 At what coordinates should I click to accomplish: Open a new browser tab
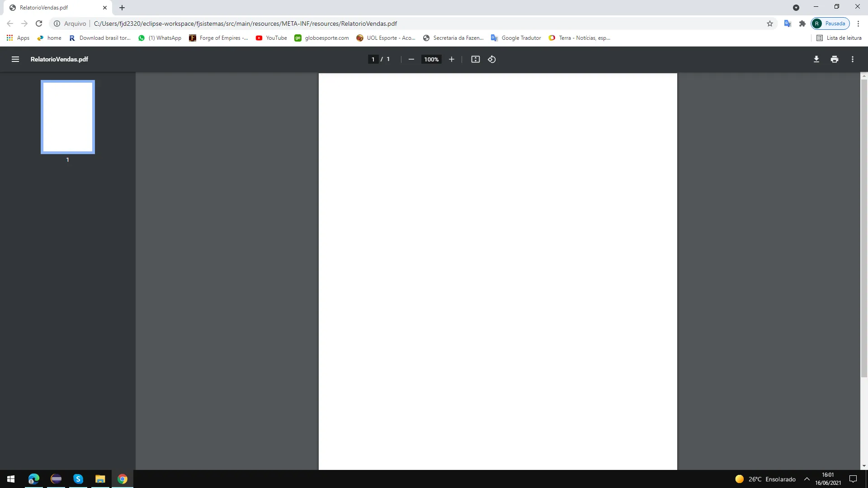(x=122, y=8)
